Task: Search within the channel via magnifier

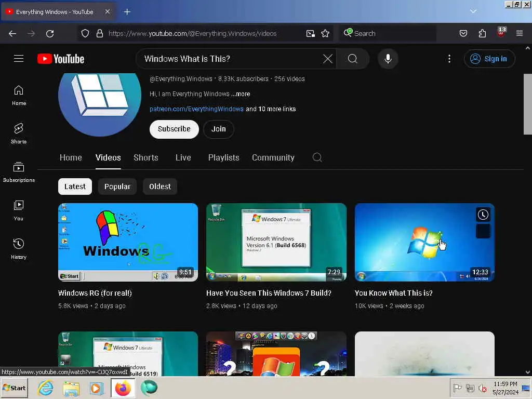Action: coord(317,157)
